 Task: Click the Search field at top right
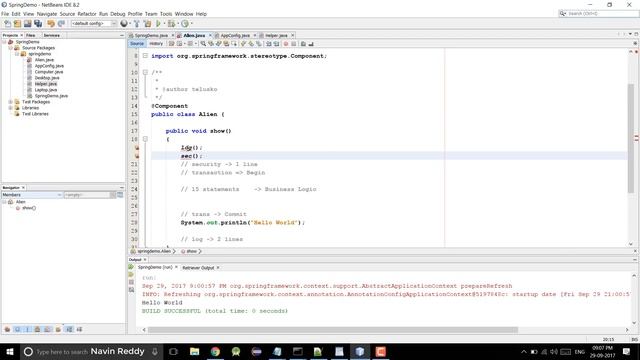(x=598, y=13)
